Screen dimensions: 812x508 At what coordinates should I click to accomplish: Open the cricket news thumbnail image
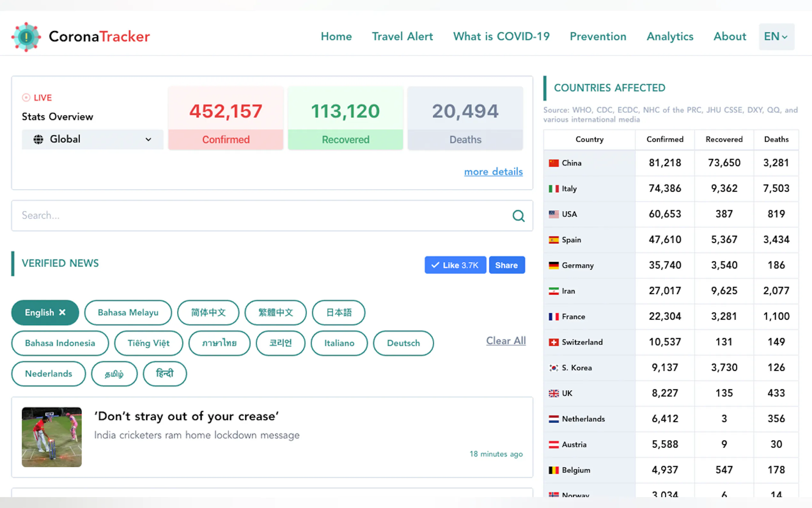pyautogui.click(x=52, y=437)
